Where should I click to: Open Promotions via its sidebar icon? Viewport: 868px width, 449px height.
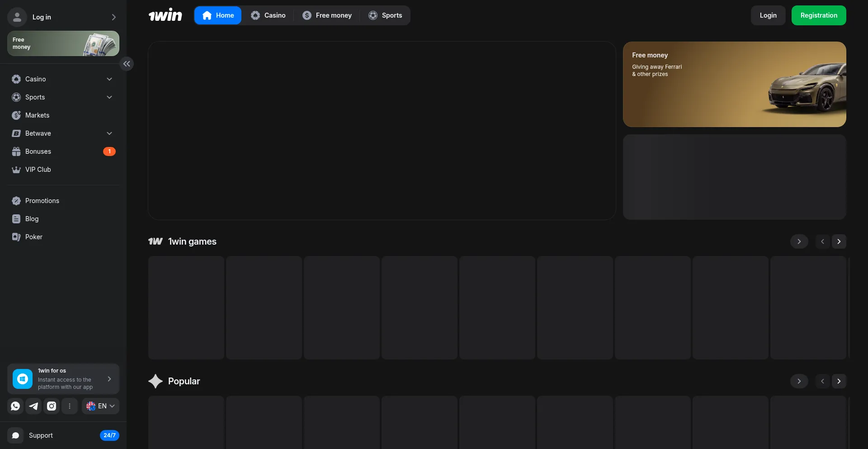coord(16,201)
